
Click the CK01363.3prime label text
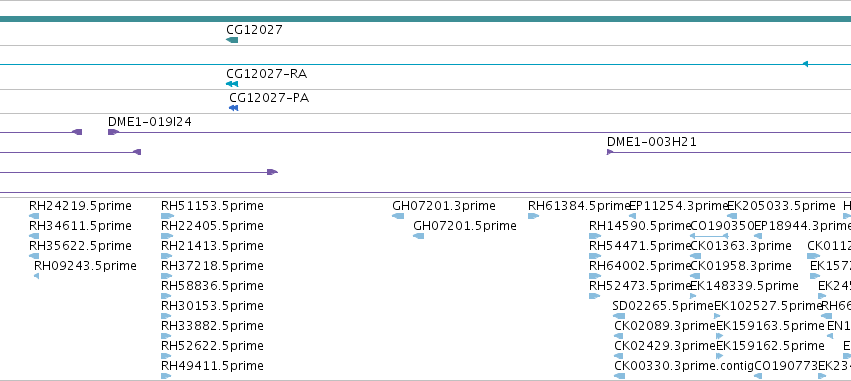click(741, 246)
